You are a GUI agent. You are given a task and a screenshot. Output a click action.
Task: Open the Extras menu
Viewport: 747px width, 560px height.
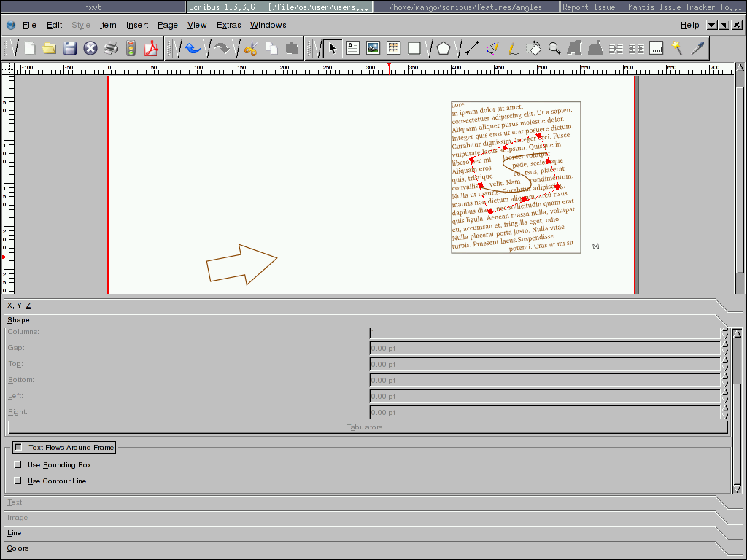(228, 25)
